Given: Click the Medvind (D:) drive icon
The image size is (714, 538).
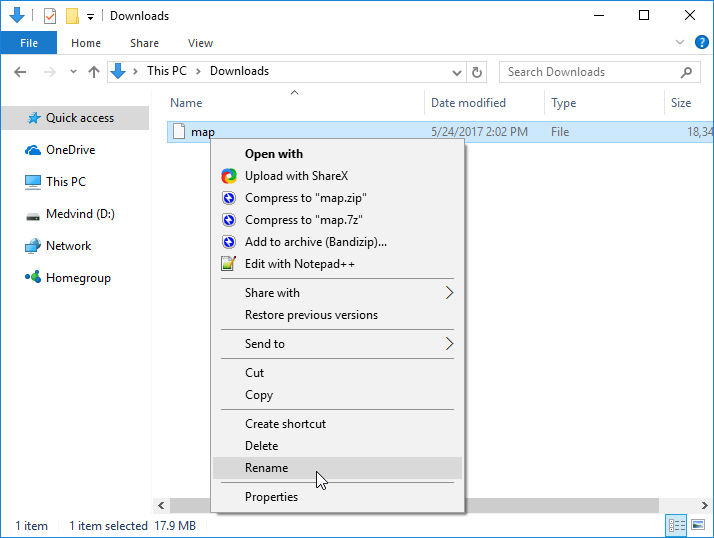Looking at the screenshot, I should click(33, 217).
